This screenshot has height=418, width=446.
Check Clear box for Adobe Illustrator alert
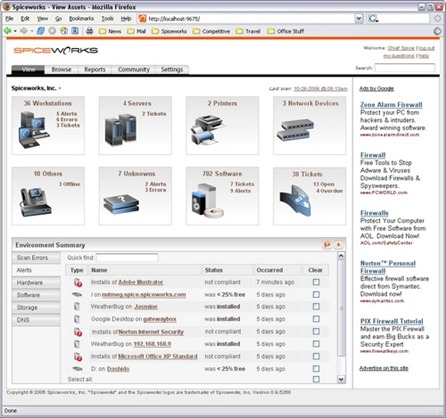[x=316, y=282]
